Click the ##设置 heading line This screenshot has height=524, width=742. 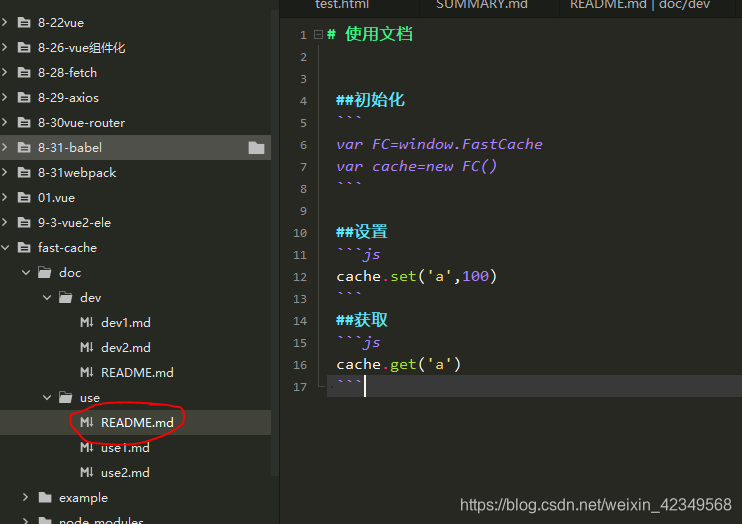[362, 232]
